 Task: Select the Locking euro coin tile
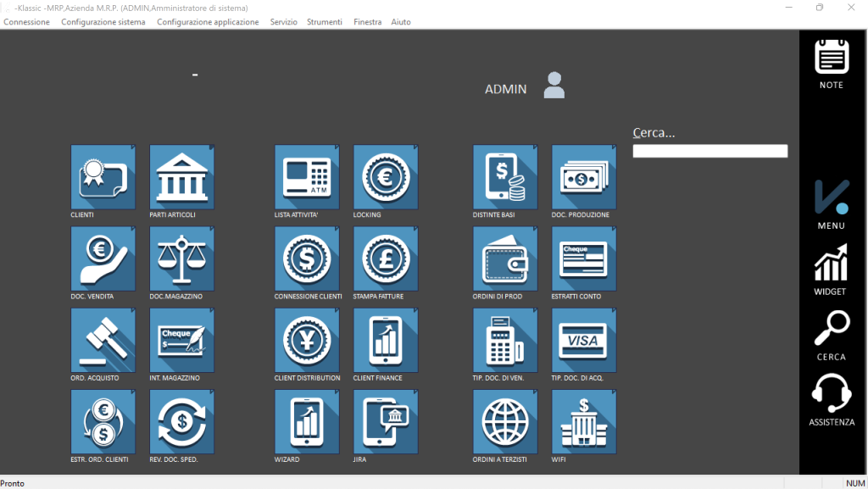click(x=386, y=177)
